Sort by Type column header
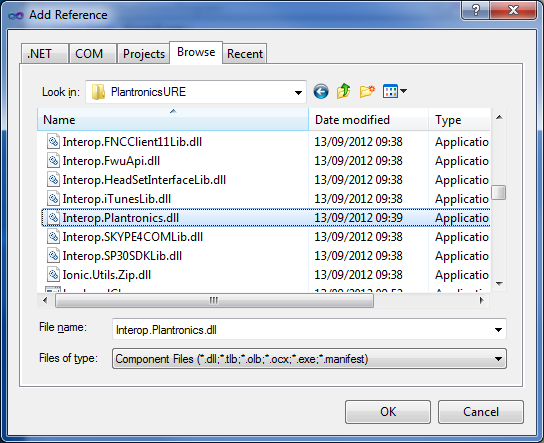Viewport: 544px width, 443px height. [460, 120]
